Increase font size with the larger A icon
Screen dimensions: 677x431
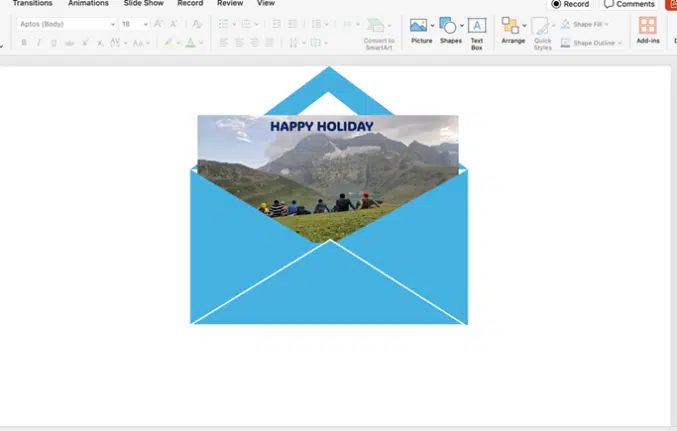click(x=158, y=24)
